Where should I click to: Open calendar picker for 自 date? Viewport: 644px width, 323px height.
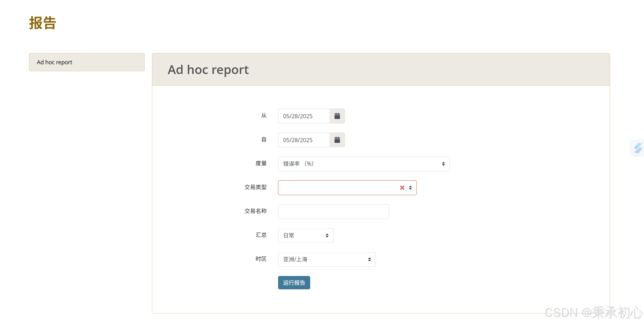pos(337,140)
